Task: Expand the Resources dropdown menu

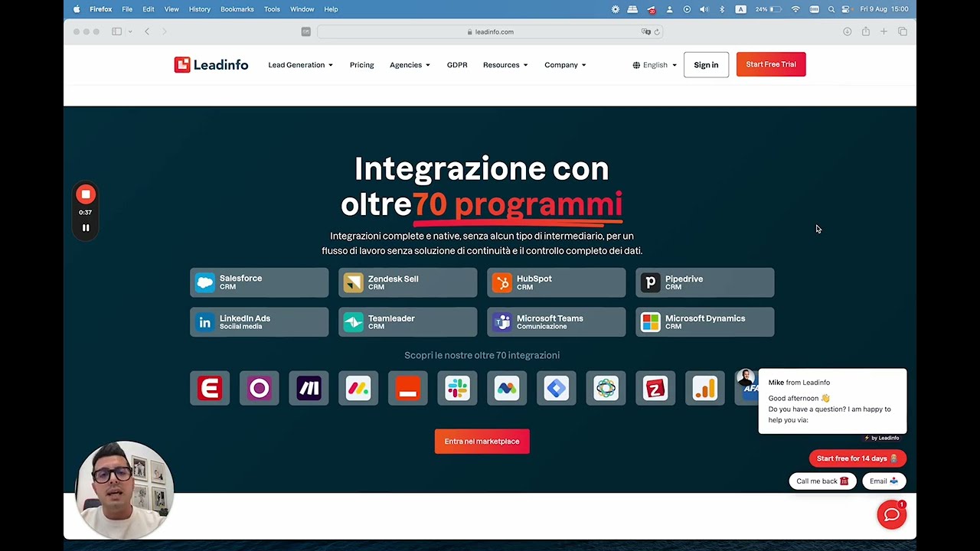Action: click(x=505, y=65)
